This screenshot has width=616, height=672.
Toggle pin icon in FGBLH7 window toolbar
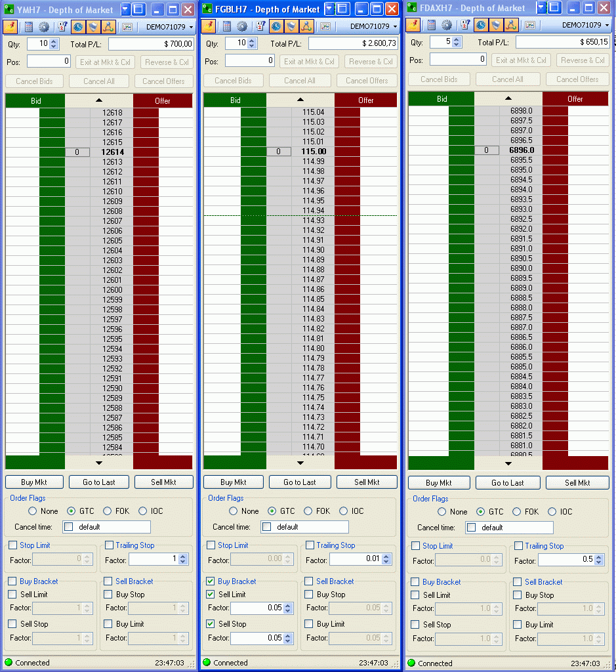209,26
